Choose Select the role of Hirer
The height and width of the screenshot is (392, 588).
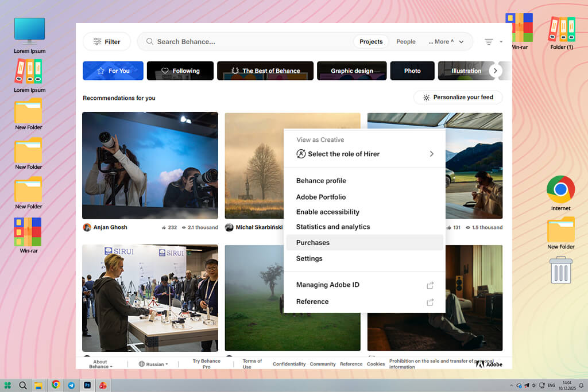coord(365,154)
